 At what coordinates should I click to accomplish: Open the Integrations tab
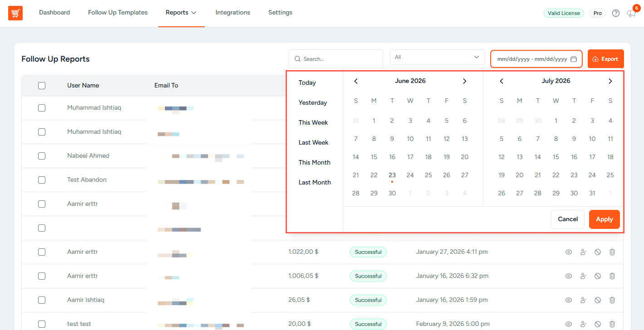(233, 13)
